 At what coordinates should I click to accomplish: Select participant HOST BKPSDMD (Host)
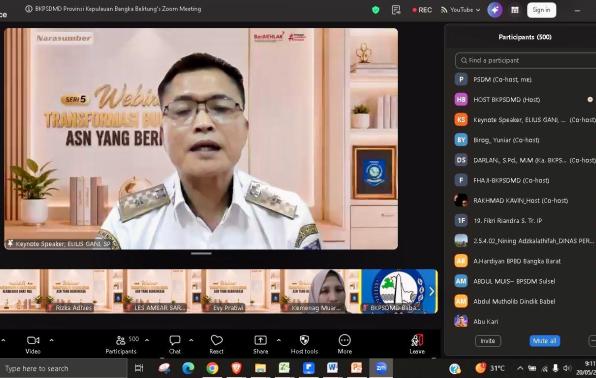pos(525,100)
